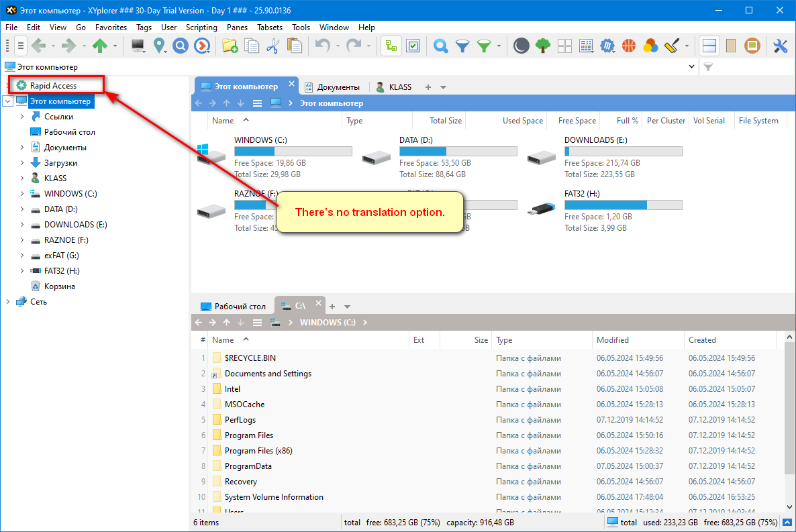Toggle Show Tree toolbar button
Screen dimensions: 796x532
click(391, 46)
